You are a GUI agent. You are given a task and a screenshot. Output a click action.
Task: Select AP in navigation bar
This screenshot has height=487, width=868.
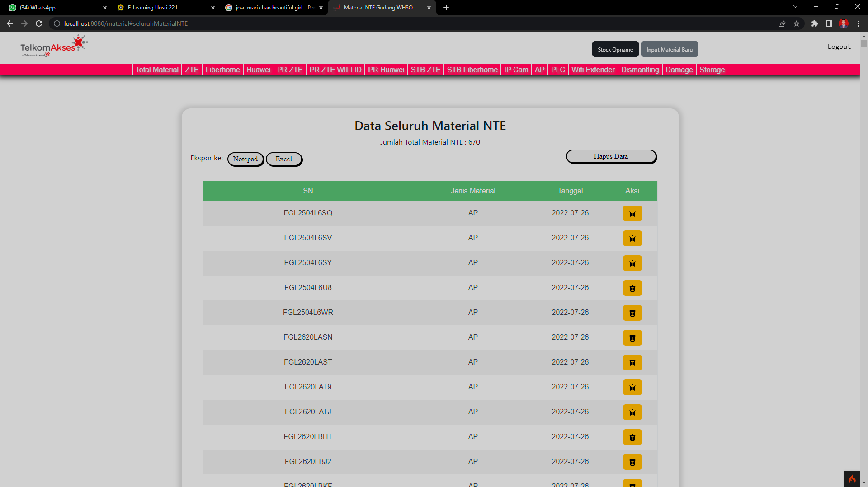point(540,70)
